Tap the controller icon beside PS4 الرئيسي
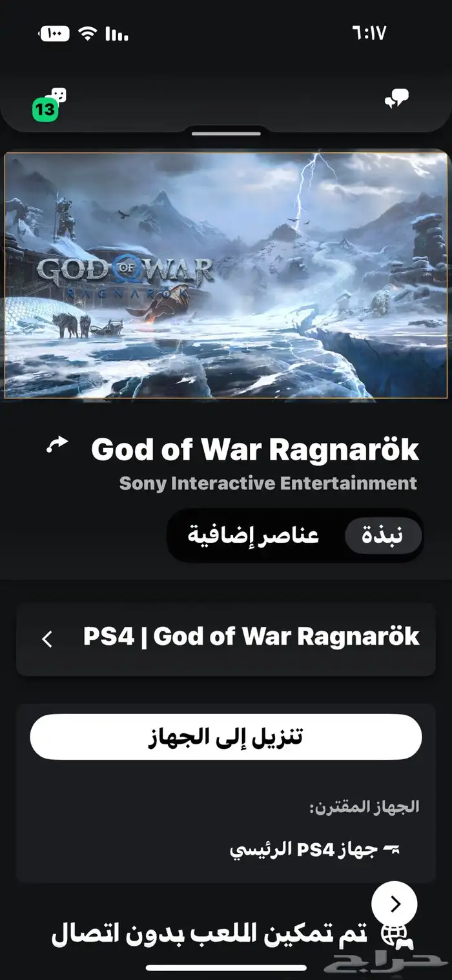Viewport: 452px width, 980px height. [x=392, y=850]
